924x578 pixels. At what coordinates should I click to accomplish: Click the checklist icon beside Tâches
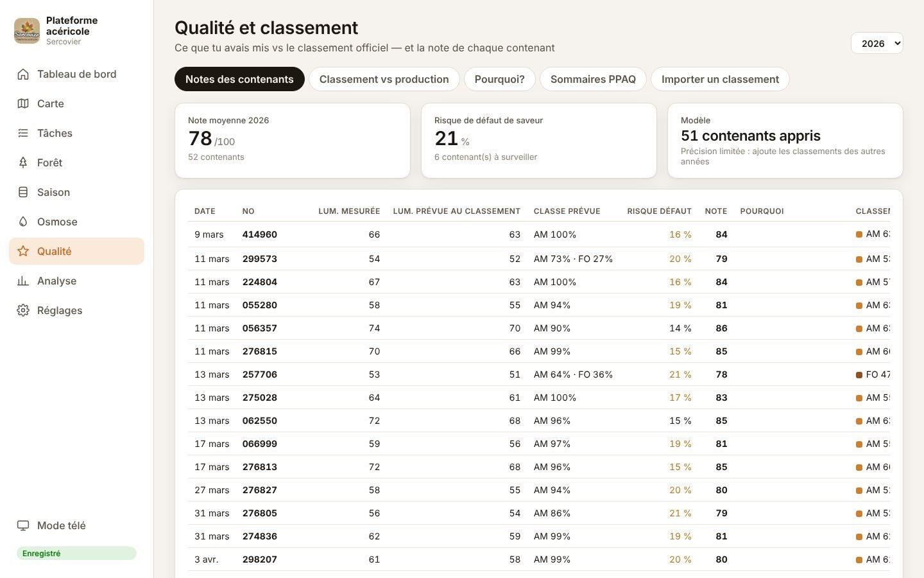coord(23,133)
